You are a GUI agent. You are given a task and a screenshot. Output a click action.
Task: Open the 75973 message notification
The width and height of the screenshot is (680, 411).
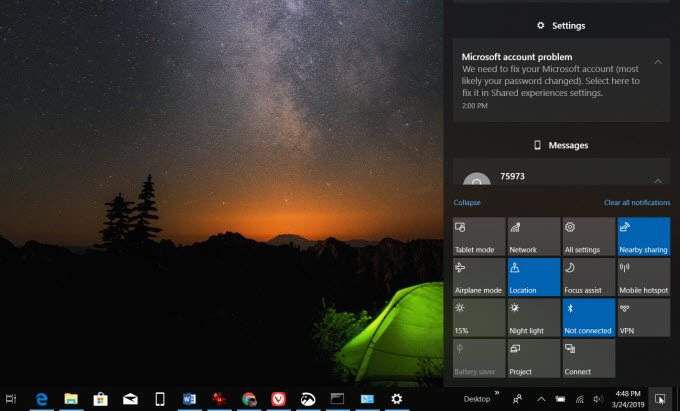coord(561,173)
